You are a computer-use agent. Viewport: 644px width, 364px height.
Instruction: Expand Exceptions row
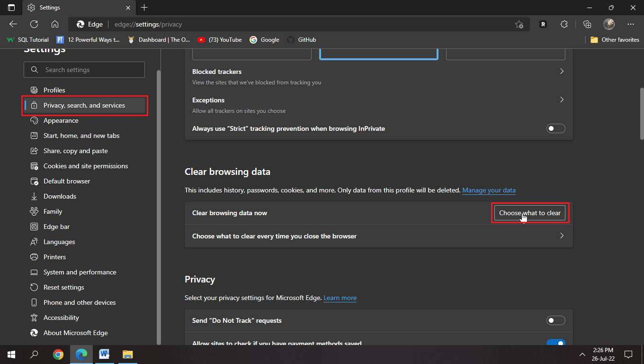pyautogui.click(x=378, y=105)
